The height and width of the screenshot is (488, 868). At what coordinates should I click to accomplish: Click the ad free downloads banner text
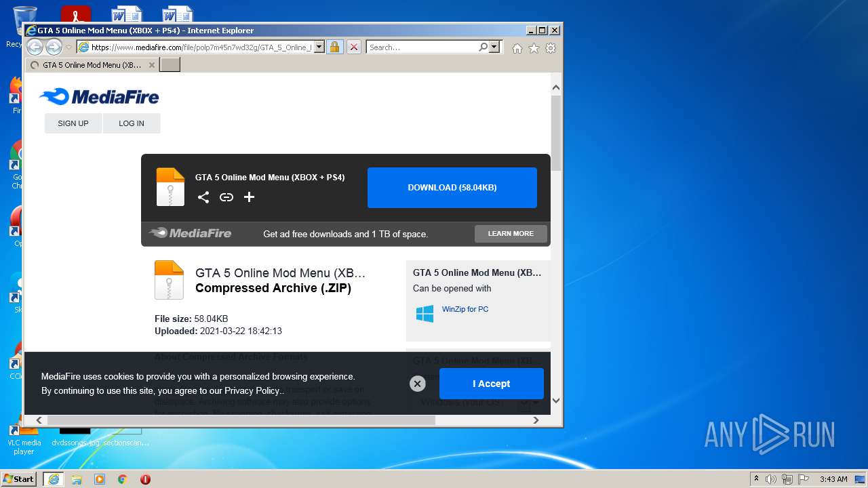346,234
